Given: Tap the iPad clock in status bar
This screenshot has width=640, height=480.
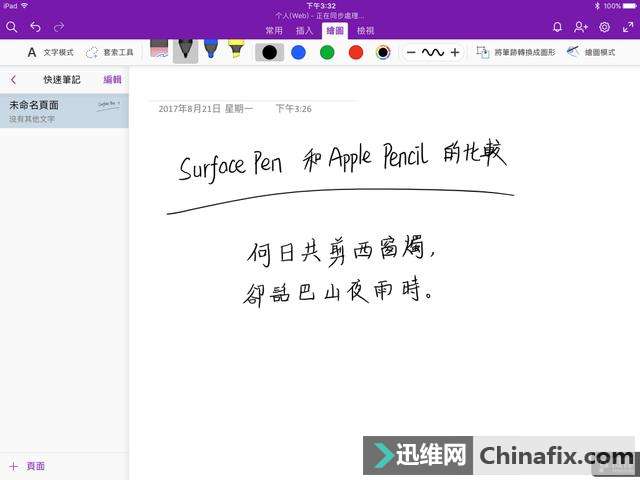Looking at the screenshot, I should point(321,6).
